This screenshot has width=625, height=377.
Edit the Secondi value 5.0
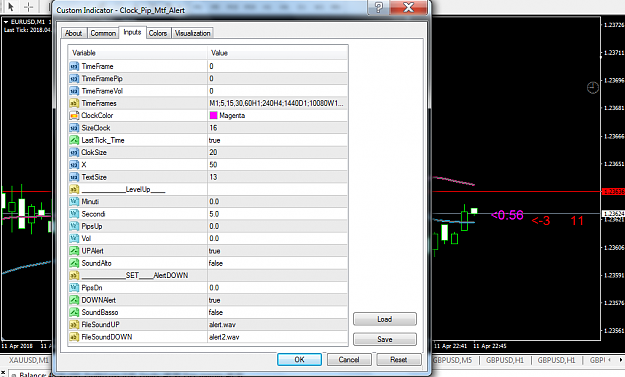278,214
